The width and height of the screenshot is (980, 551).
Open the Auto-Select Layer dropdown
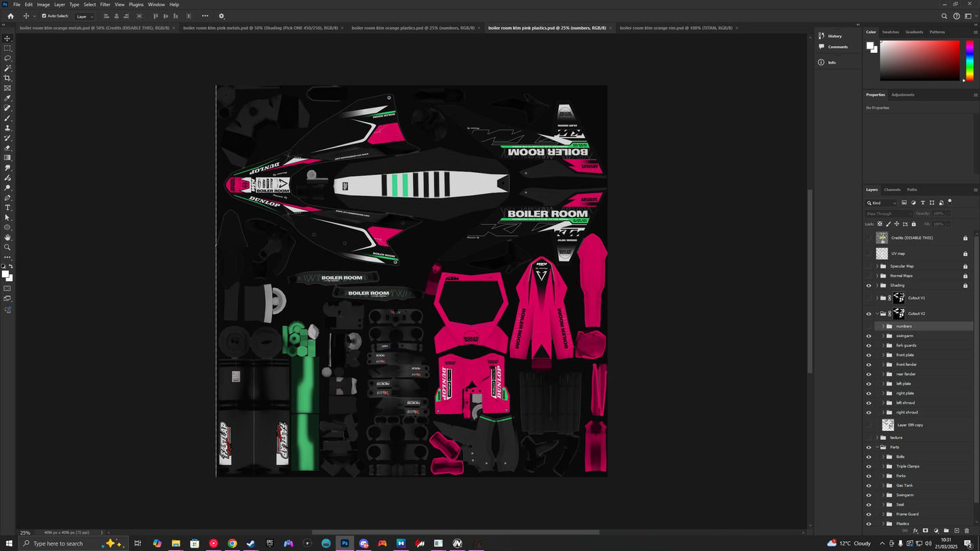(x=84, y=16)
